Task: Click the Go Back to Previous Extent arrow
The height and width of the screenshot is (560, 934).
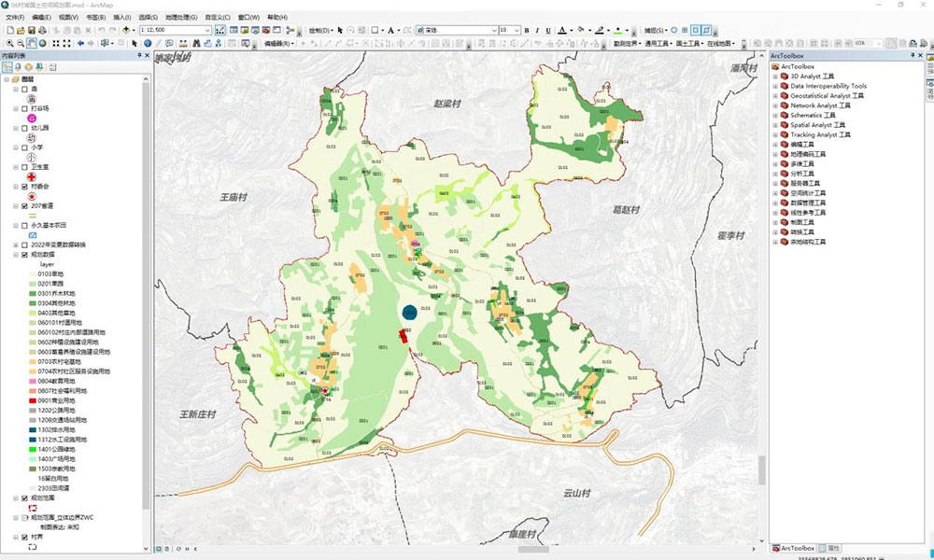Action: (80, 43)
